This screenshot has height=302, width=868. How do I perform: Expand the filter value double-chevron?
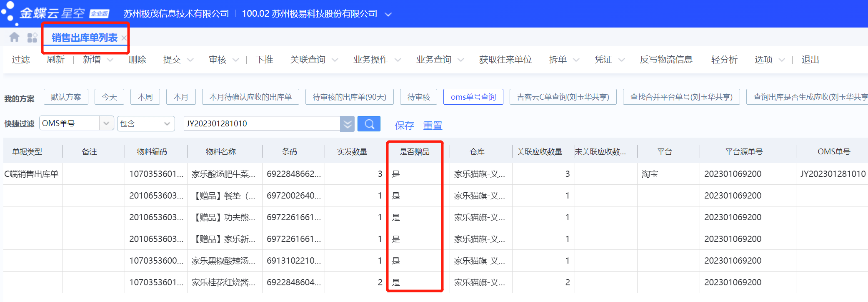tap(348, 124)
